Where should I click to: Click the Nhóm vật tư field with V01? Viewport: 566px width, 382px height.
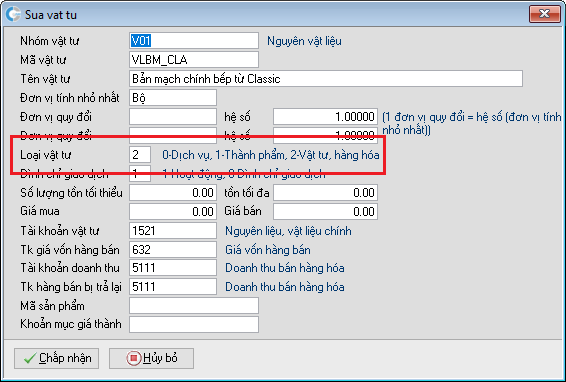194,40
